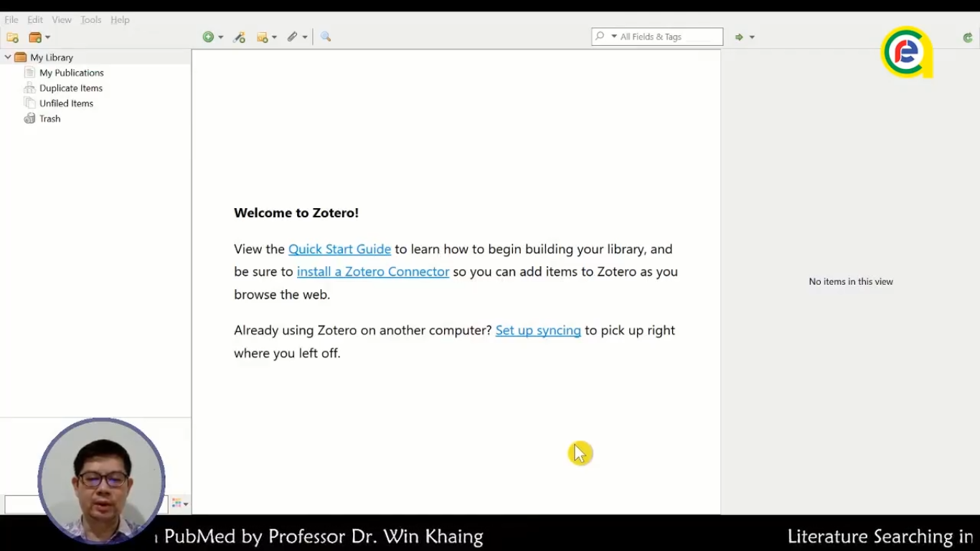Screen dimensions: 980x551
Task: Click the Duplicate Items icon
Action: (29, 88)
